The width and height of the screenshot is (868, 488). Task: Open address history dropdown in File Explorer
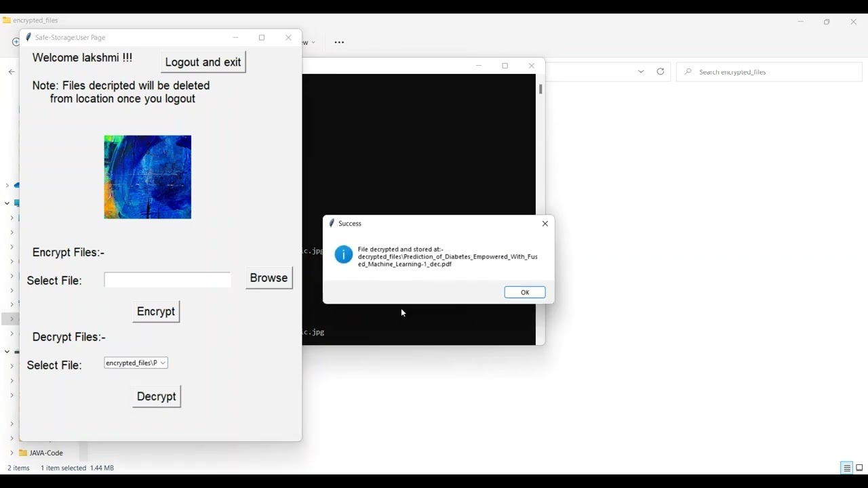[641, 72]
